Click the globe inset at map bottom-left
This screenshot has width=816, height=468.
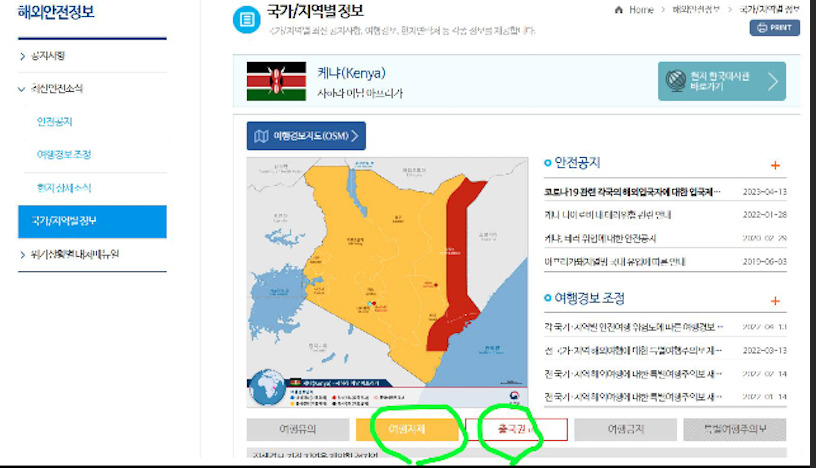pyautogui.click(x=267, y=387)
